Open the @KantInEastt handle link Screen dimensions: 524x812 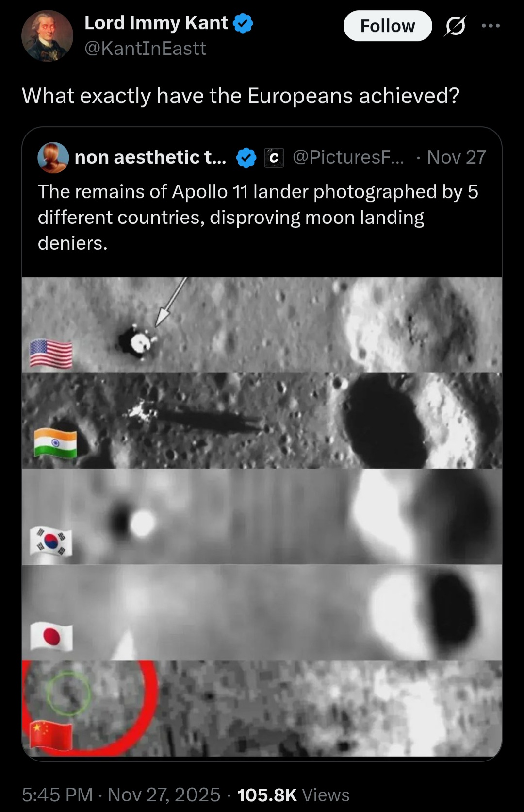(146, 49)
